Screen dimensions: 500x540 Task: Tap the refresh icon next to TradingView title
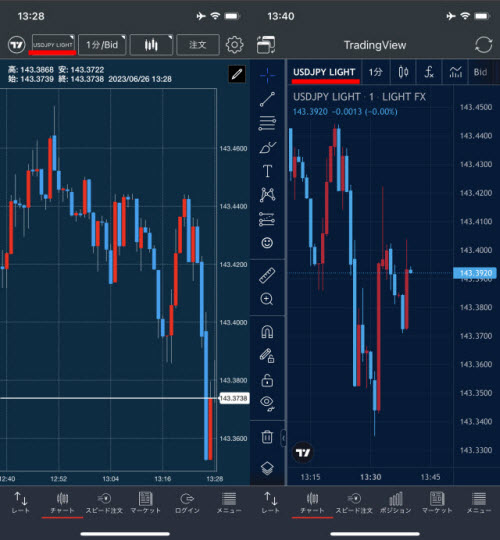(x=483, y=45)
